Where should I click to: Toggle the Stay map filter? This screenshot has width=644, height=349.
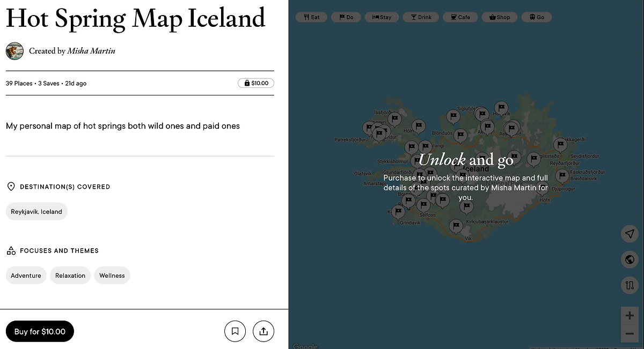[x=382, y=17]
